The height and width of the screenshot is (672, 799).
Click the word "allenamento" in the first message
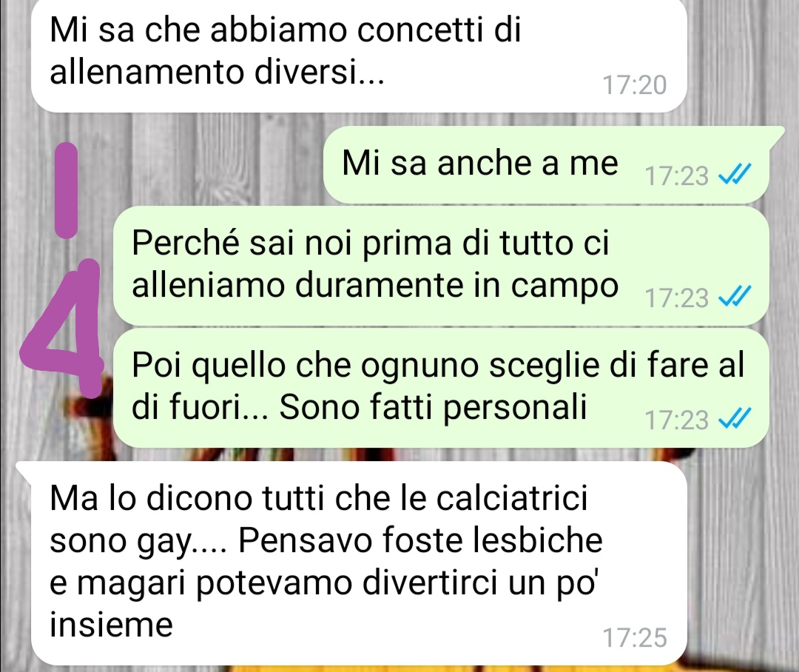[147, 71]
